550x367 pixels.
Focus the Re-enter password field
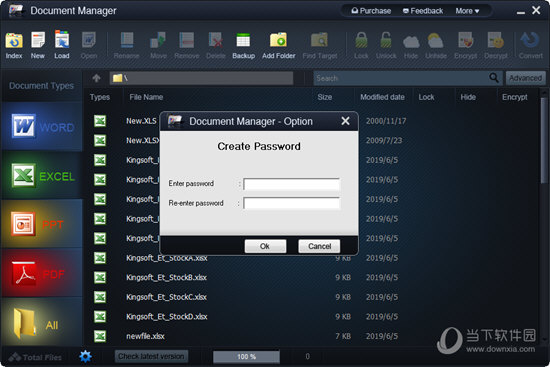coord(291,203)
